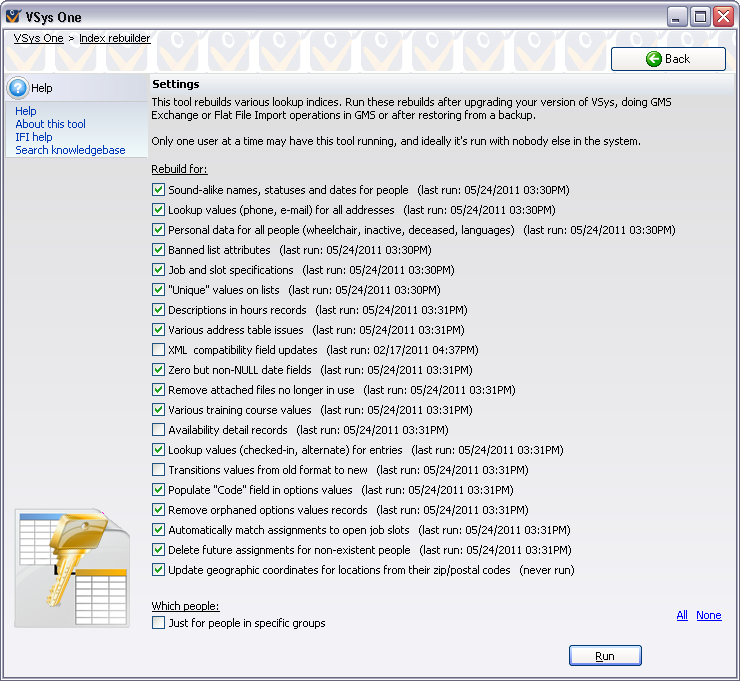The height and width of the screenshot is (681, 740).
Task: Start the rebuild with Run button
Action: coord(605,656)
